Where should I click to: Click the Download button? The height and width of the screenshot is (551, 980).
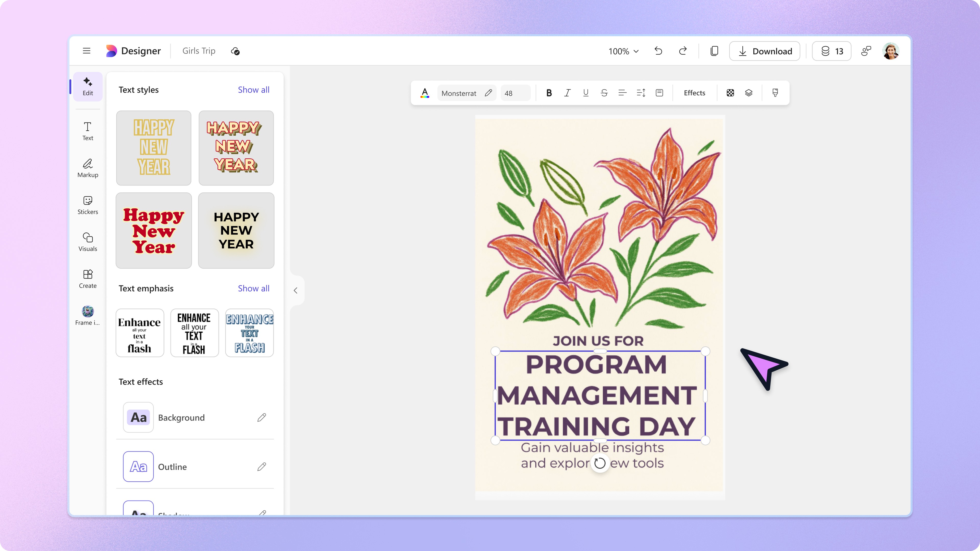765,51
